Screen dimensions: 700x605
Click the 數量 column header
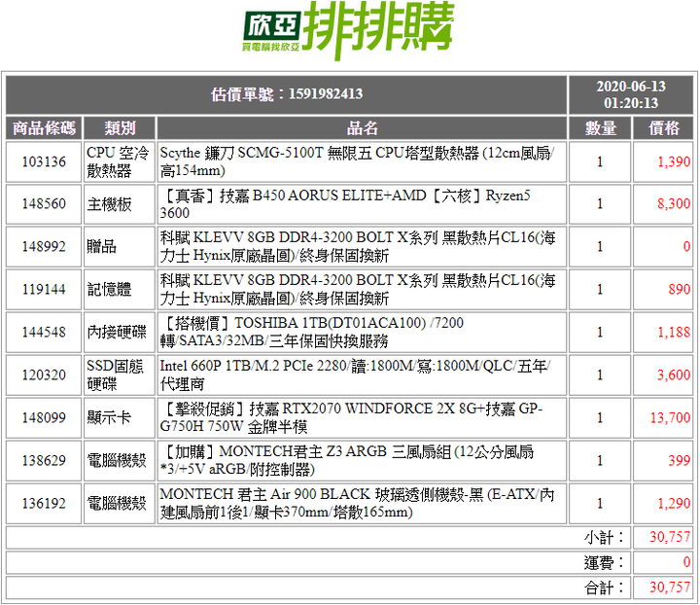pos(600,128)
